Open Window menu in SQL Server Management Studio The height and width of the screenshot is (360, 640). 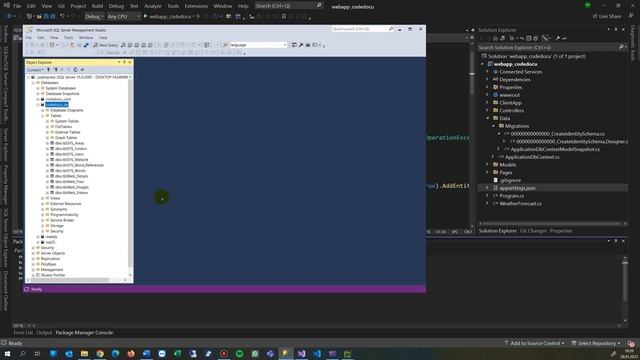coord(86,38)
